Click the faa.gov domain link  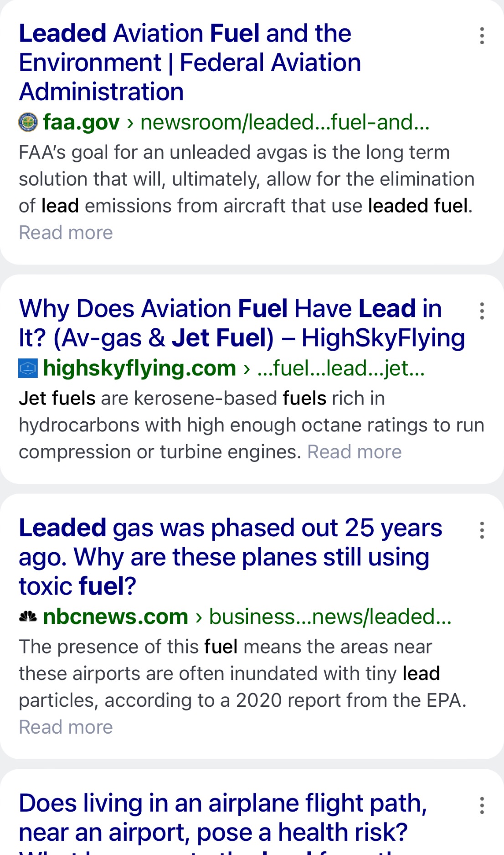pyautogui.click(x=81, y=122)
